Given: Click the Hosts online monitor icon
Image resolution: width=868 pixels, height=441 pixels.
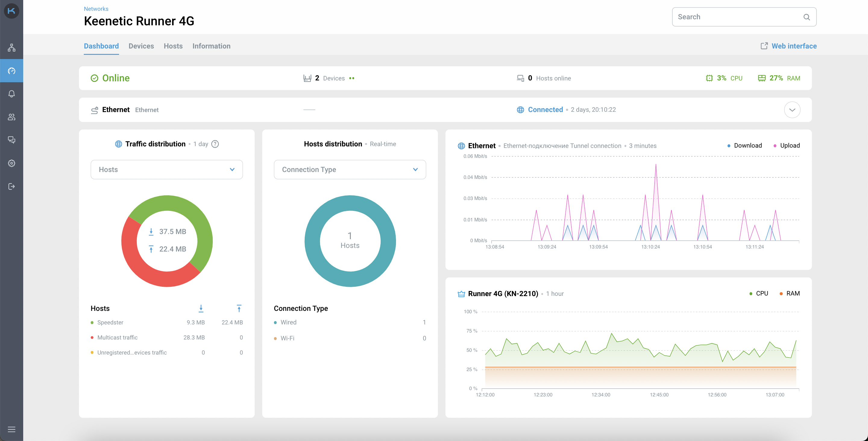Looking at the screenshot, I should (x=520, y=78).
